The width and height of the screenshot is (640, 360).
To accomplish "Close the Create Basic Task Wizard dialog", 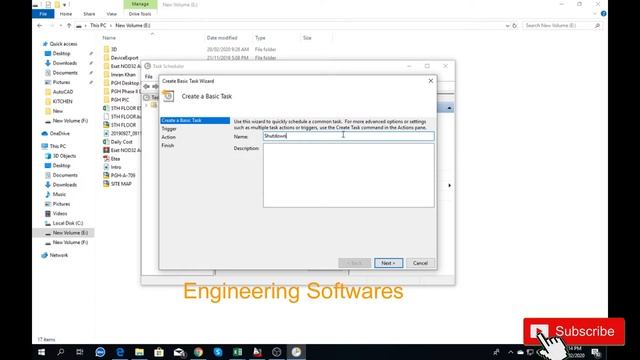I will (431, 81).
